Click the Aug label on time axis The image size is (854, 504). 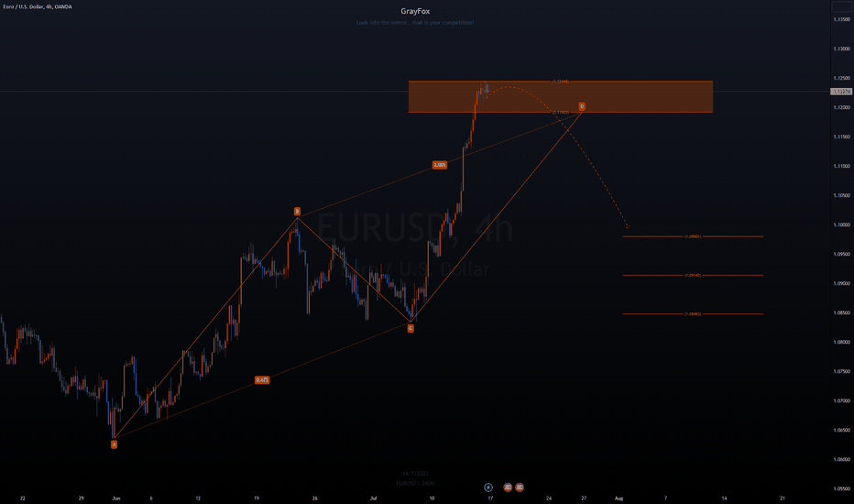[619, 498]
